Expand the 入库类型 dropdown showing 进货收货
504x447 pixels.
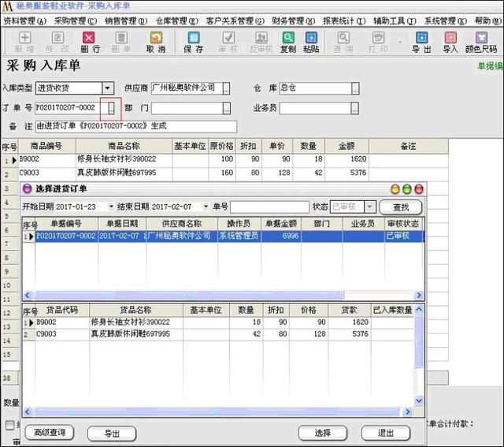coord(108,88)
